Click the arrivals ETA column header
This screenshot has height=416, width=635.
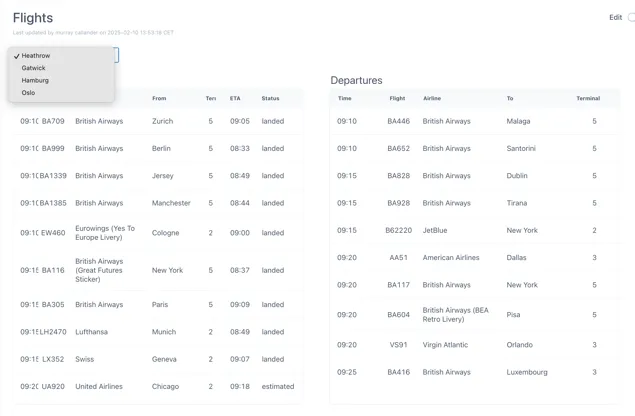coord(235,98)
